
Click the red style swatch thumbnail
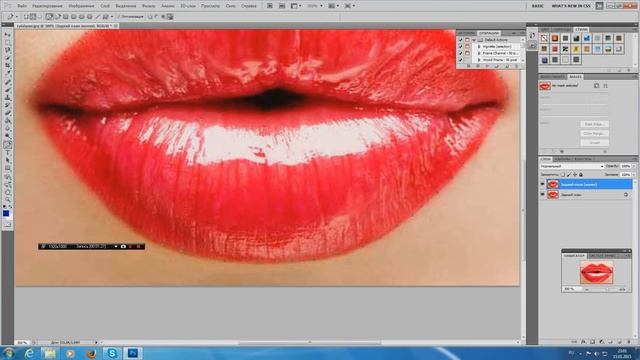[555, 49]
